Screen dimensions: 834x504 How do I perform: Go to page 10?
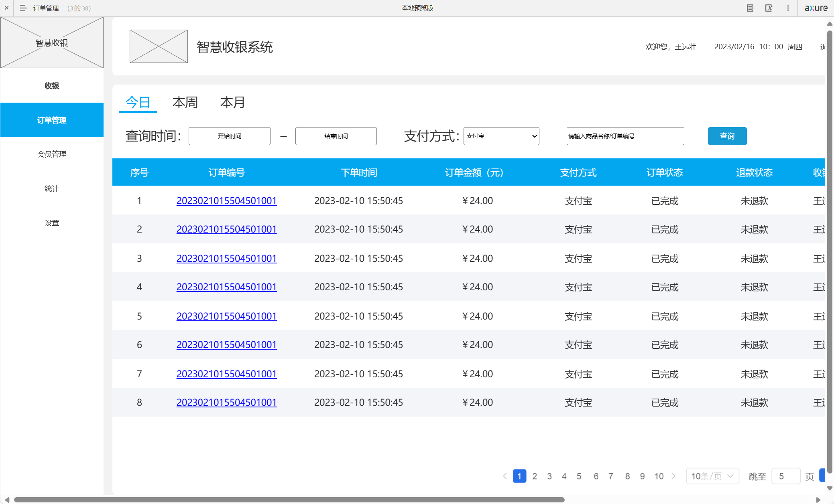659,476
